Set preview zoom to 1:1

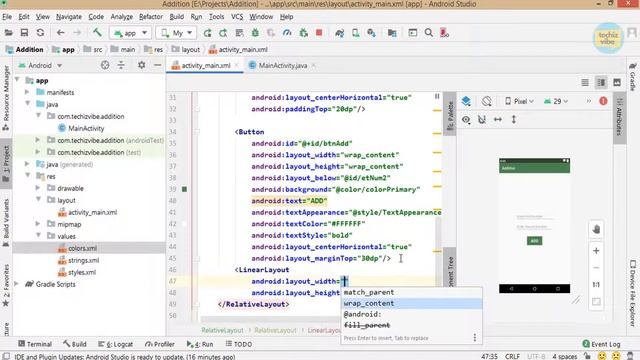[596, 284]
